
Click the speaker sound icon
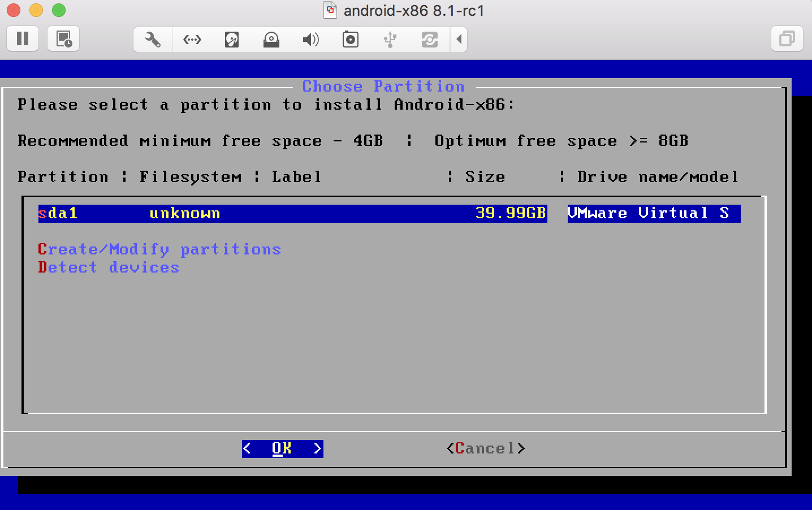(310, 40)
